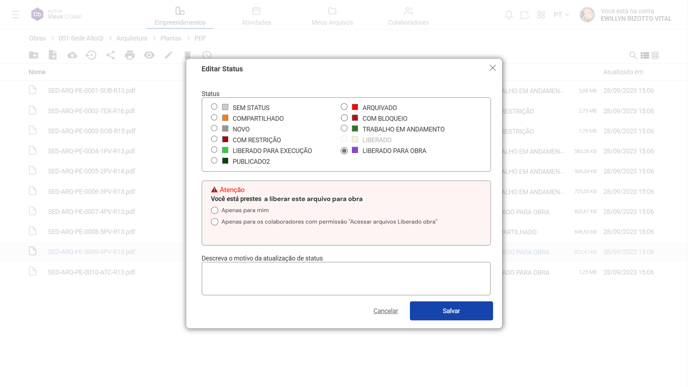The width and height of the screenshot is (688, 387).
Task: Expand the PT language dropdown
Action: click(x=561, y=15)
